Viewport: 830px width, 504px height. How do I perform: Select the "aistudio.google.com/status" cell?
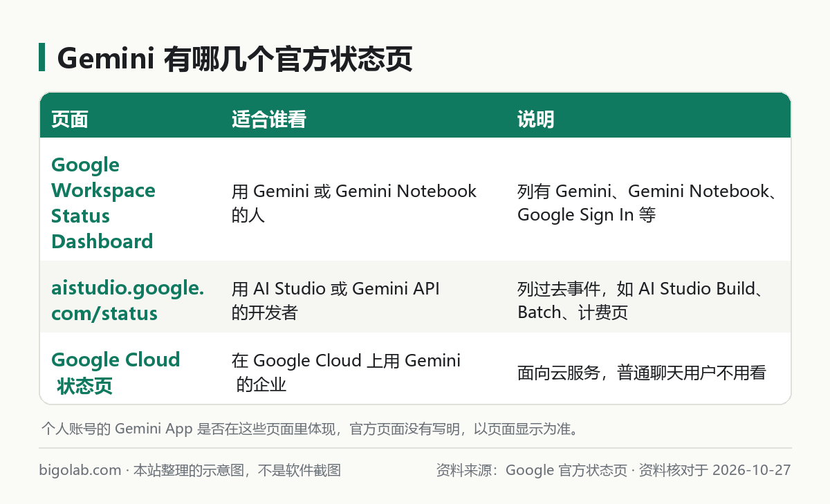[127, 300]
